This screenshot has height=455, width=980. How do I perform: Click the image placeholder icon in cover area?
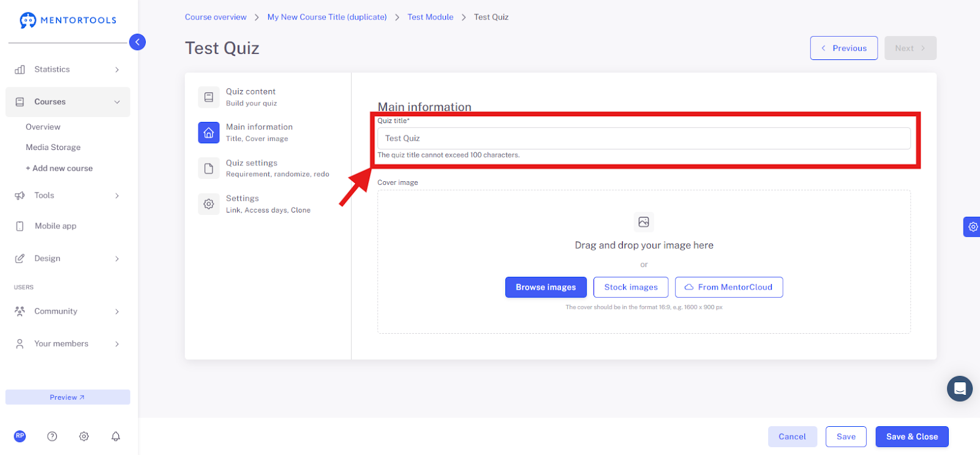[644, 222]
